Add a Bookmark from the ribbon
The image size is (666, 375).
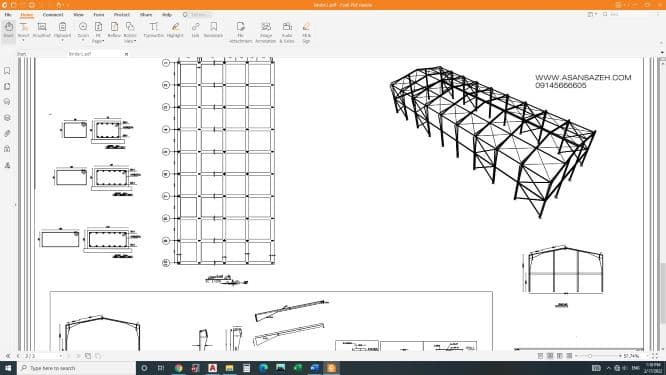coord(213,30)
